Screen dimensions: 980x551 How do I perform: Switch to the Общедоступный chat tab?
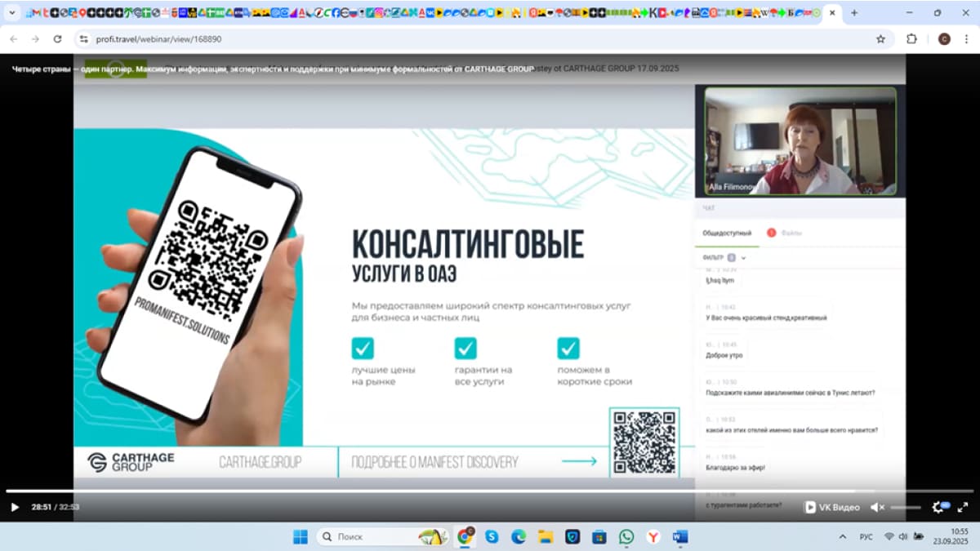click(x=727, y=233)
